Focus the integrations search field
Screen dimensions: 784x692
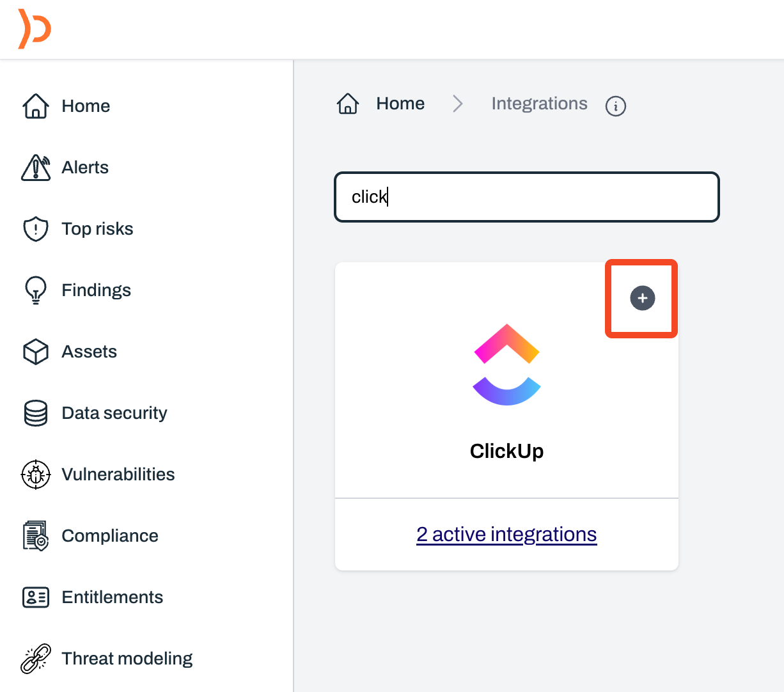pyautogui.click(x=527, y=197)
